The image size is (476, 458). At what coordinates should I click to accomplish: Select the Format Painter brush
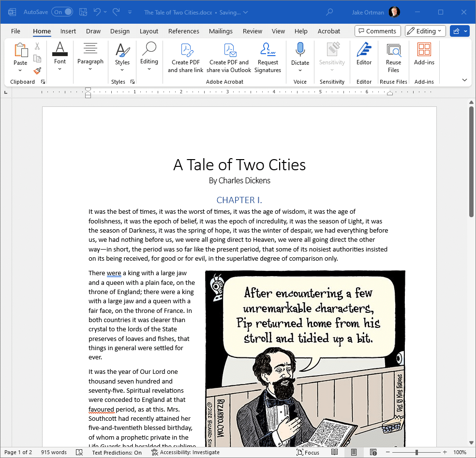coord(37,71)
